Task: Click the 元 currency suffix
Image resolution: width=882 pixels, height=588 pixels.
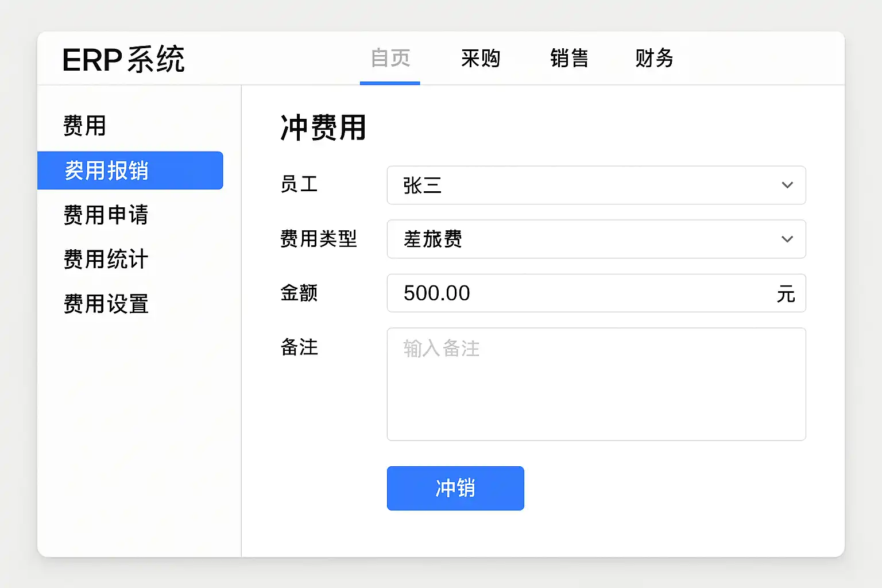Action: click(x=786, y=295)
